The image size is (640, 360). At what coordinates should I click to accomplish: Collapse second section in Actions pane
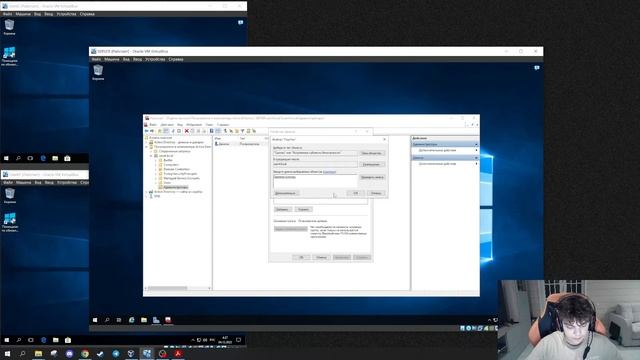[476, 158]
